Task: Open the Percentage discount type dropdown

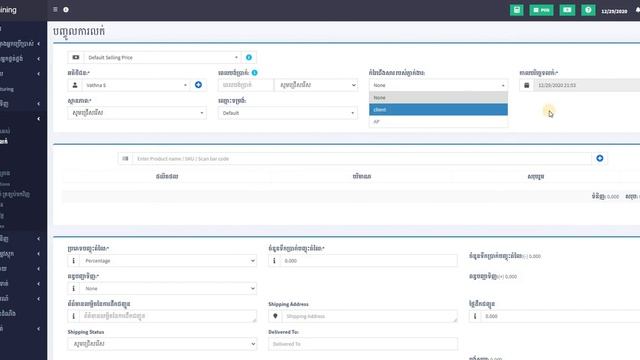Action: pos(168,261)
